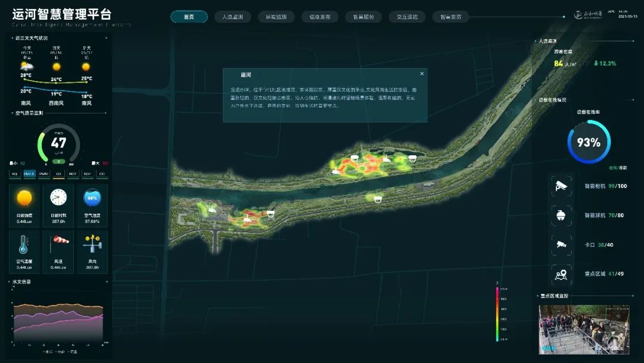This screenshot has height=363, width=644.
Task: Switch air quality metric to PM10
Action: (x=44, y=174)
